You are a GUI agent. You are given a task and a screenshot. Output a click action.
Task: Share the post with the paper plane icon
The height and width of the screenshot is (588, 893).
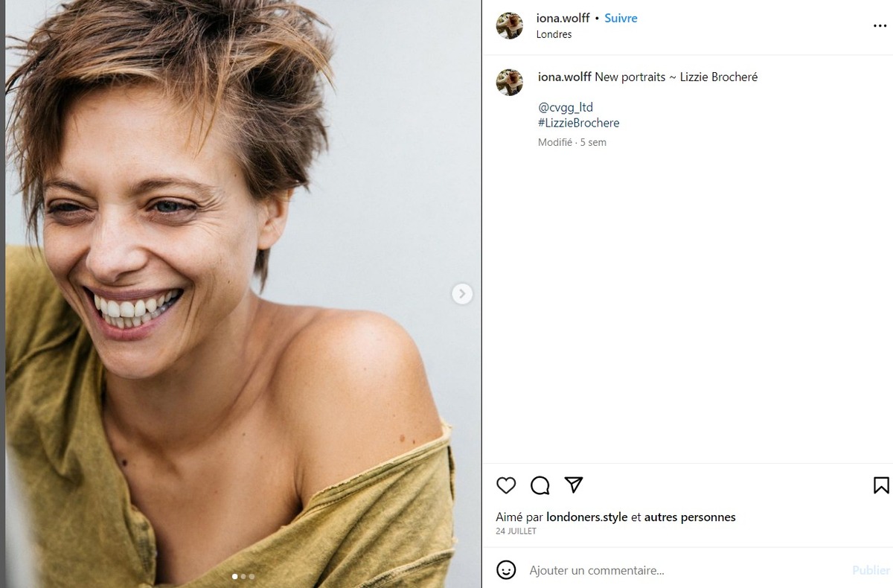click(573, 485)
